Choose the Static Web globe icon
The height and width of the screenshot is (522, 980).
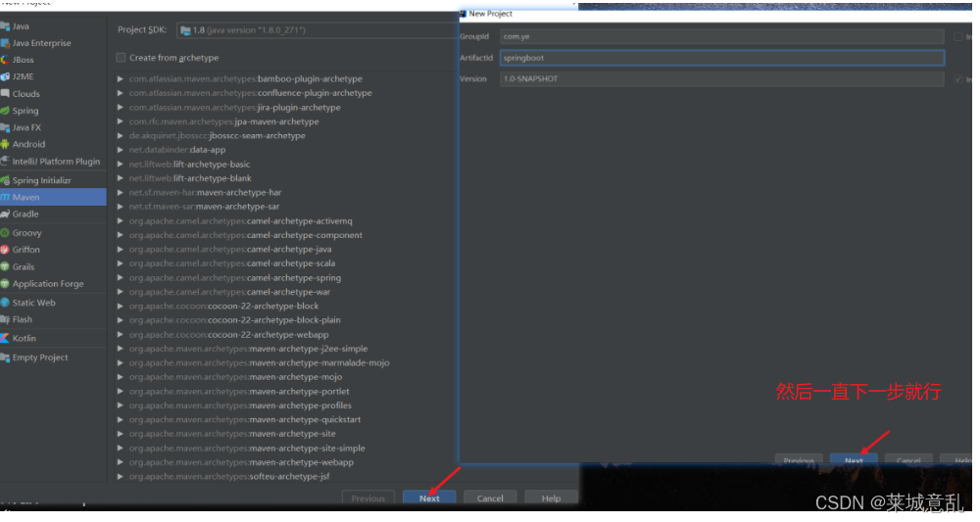(5, 303)
